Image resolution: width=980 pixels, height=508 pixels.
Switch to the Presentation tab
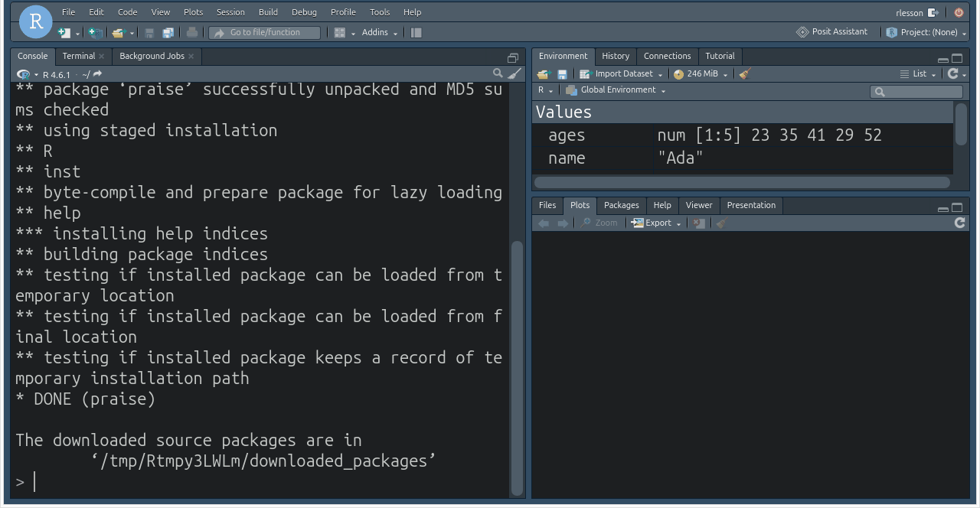(751, 206)
